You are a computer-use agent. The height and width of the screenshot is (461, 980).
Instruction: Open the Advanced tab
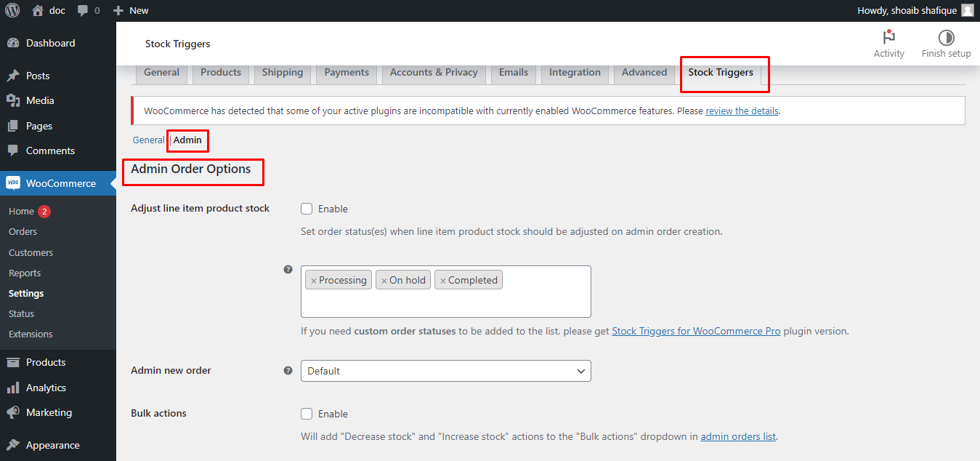pyautogui.click(x=644, y=73)
